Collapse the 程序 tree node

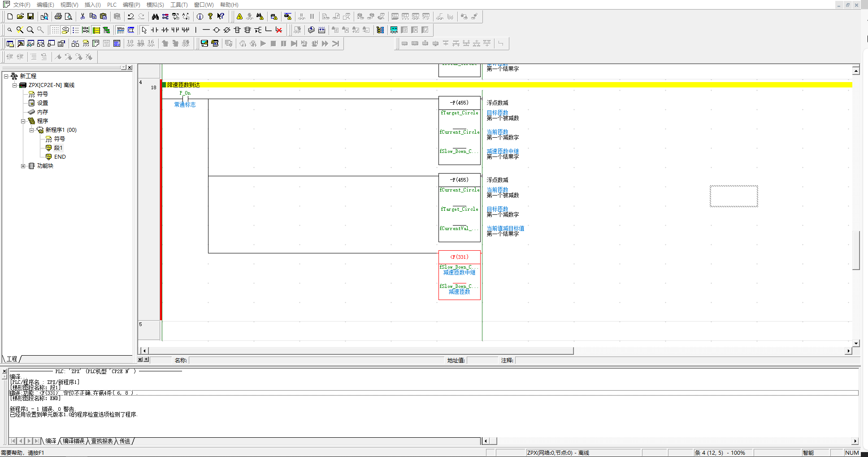point(23,121)
